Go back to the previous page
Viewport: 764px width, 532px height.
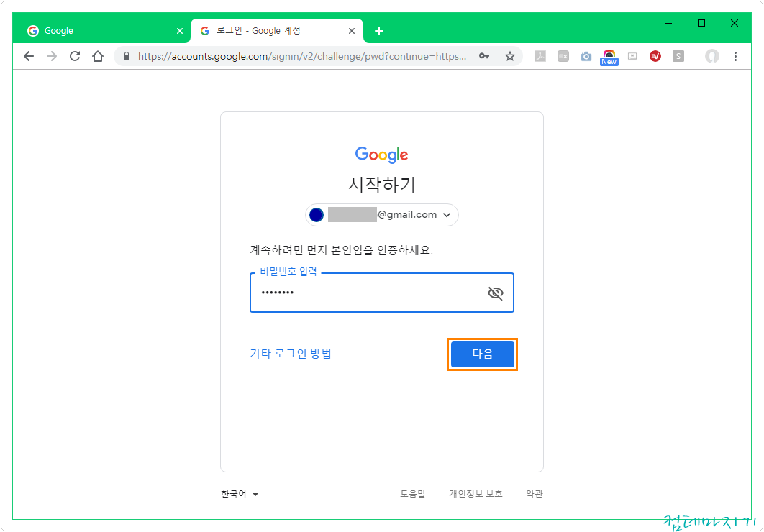click(x=29, y=57)
